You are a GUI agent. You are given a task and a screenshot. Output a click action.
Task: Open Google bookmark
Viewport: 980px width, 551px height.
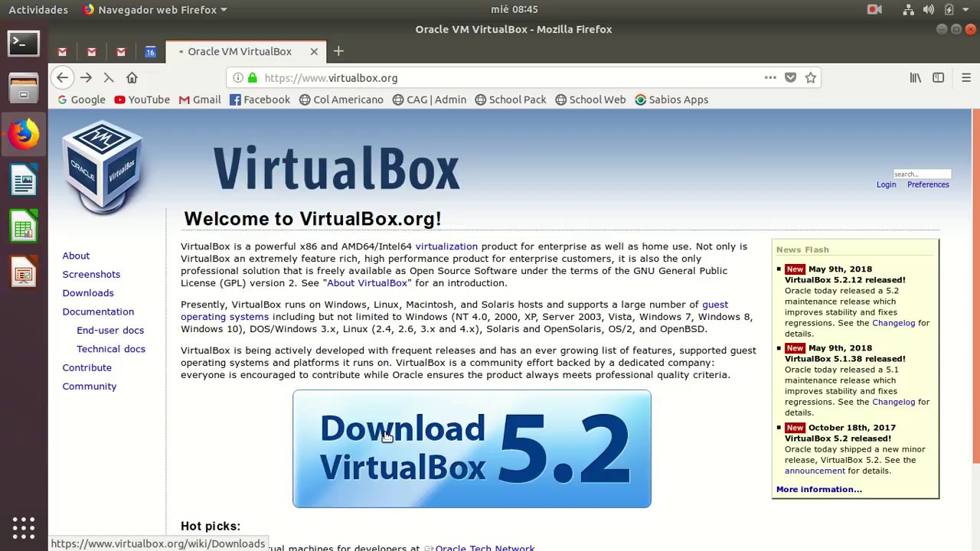82,99
